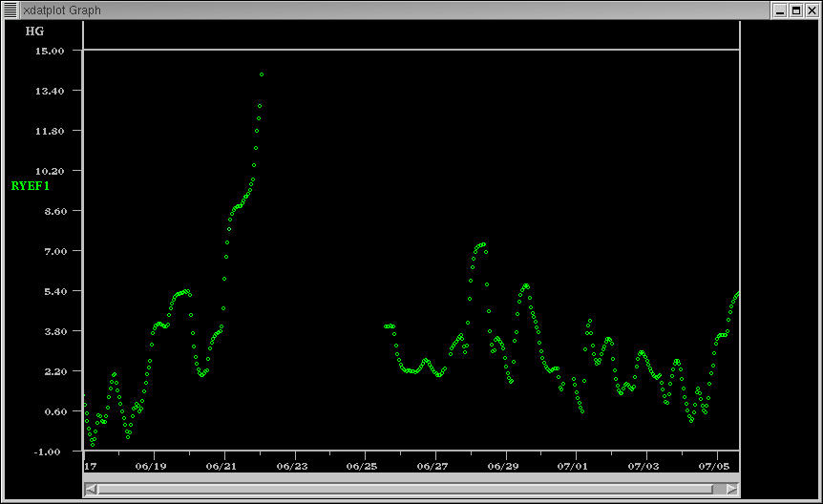Image resolution: width=823 pixels, height=504 pixels.
Task: Click the 06/21 date label
Action: 221,466
